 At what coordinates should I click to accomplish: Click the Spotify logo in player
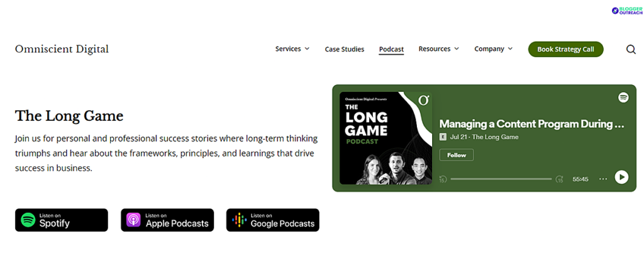(x=623, y=98)
